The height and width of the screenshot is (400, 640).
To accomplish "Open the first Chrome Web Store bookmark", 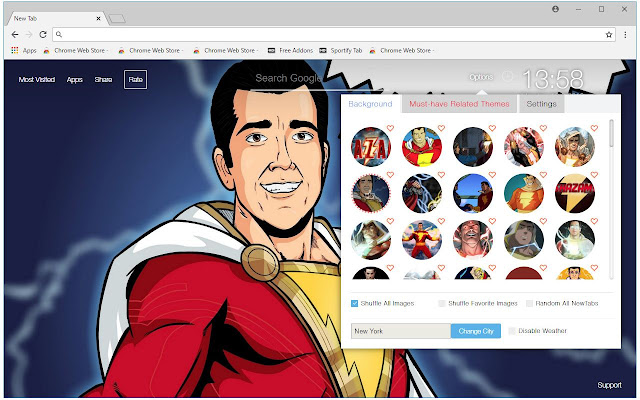I will pyautogui.click(x=76, y=51).
